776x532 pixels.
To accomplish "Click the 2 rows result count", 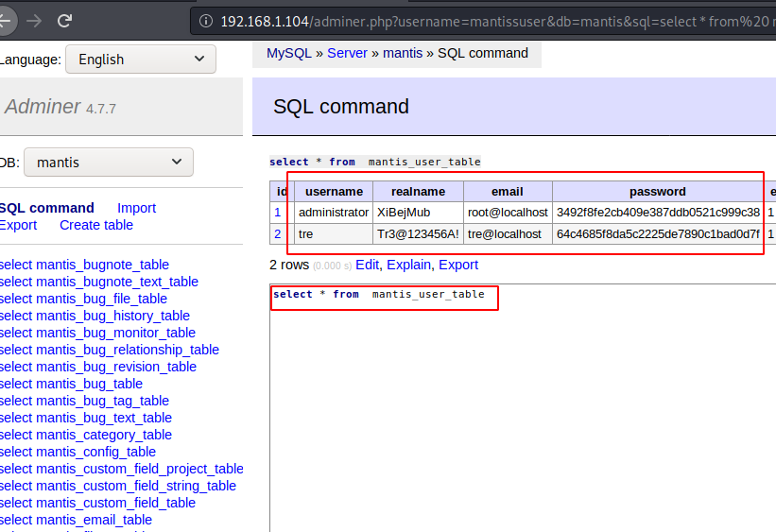I will click(289, 265).
